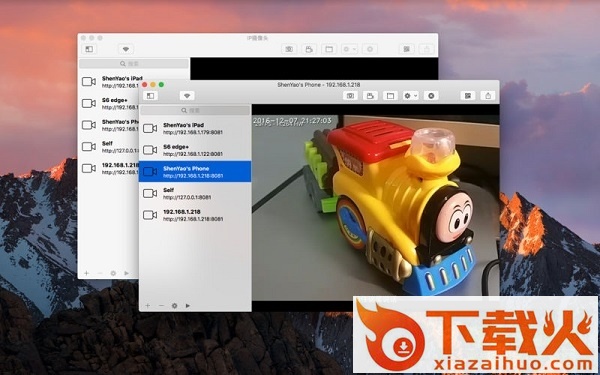This screenshot has width=600, height=375.
Task: Select Self camera in the back window list
Action: [109, 147]
